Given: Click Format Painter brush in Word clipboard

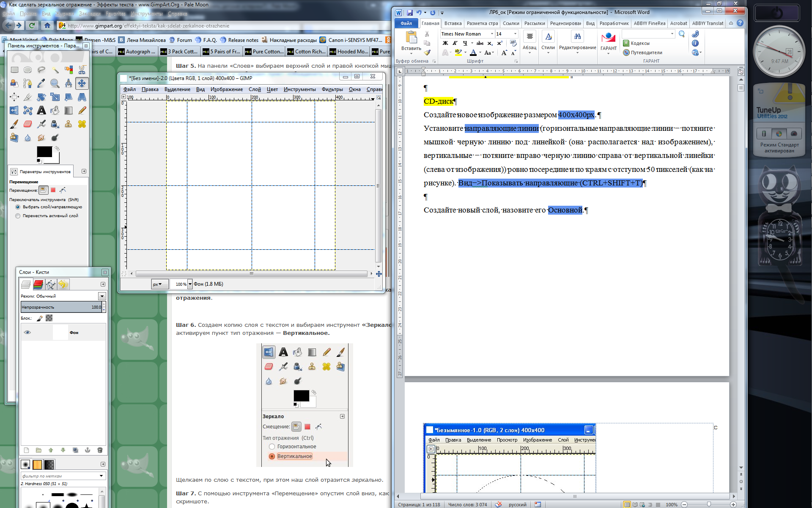Looking at the screenshot, I should pyautogui.click(x=427, y=52).
